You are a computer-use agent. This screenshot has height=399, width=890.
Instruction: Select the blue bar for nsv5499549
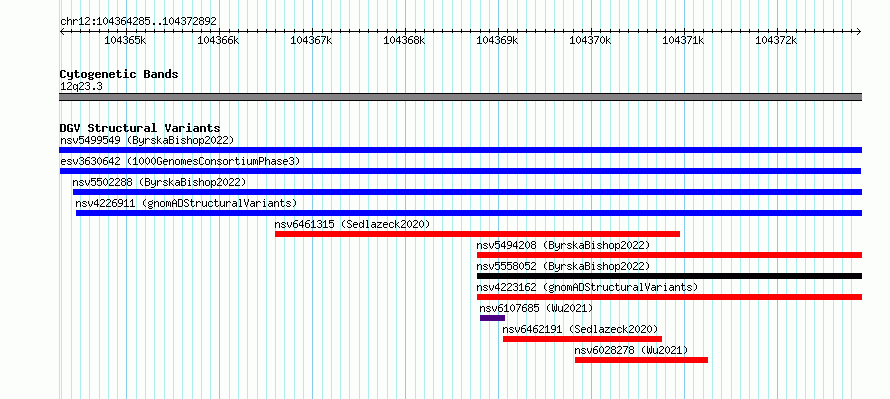coord(460,150)
